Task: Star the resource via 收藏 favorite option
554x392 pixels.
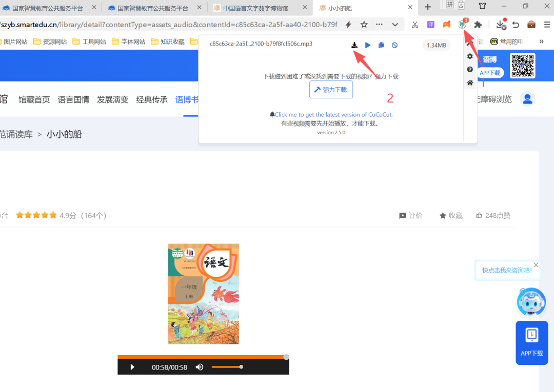Action: pos(450,215)
